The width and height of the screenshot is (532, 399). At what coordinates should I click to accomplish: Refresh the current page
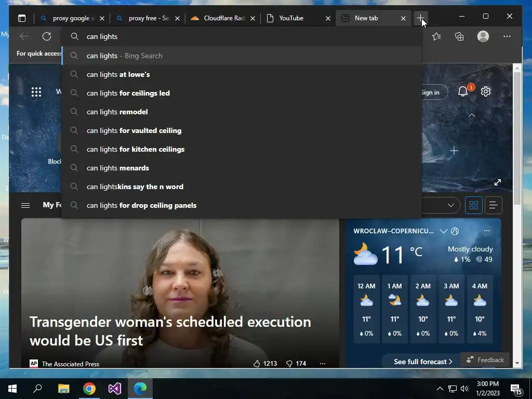coord(47,36)
